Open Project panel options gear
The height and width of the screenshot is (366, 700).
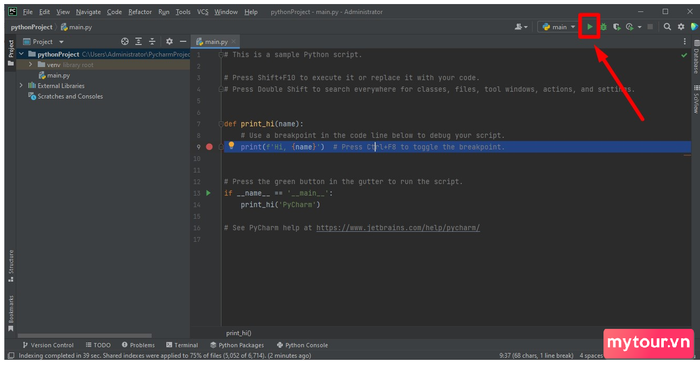(x=169, y=42)
